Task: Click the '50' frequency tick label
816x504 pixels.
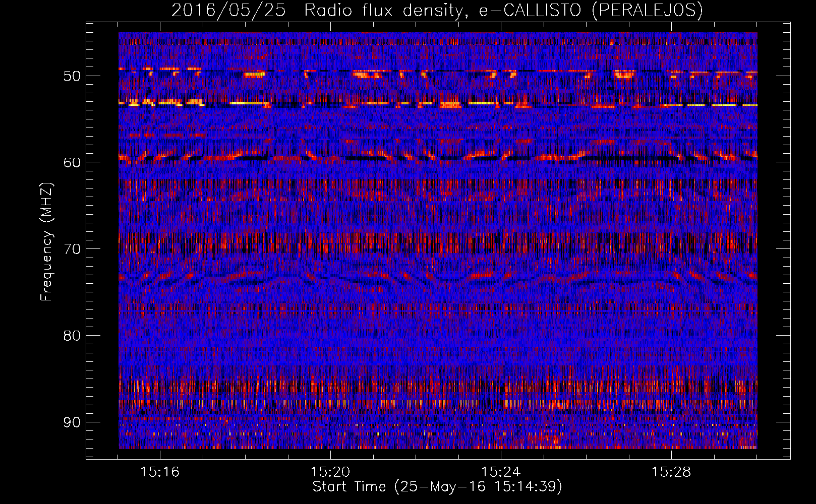Action: 72,76
